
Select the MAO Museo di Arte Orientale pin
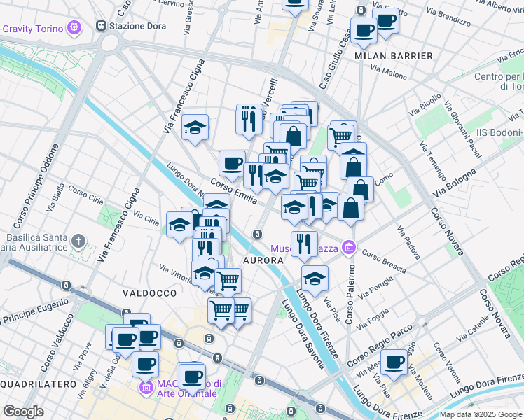click(x=146, y=387)
